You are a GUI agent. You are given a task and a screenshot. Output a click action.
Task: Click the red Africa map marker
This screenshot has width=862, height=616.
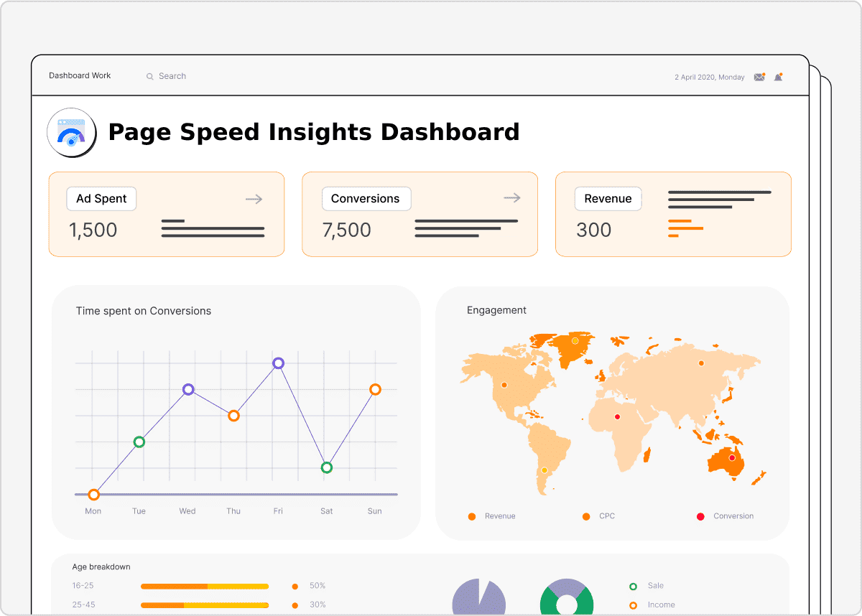click(617, 417)
